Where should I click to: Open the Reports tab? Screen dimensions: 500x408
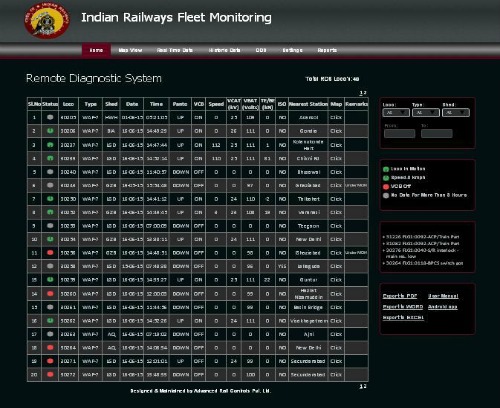[327, 50]
